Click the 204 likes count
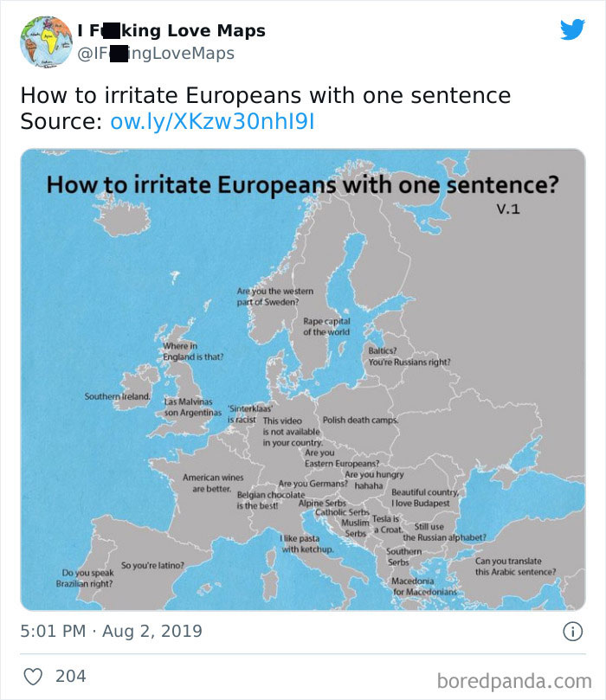 (x=71, y=676)
